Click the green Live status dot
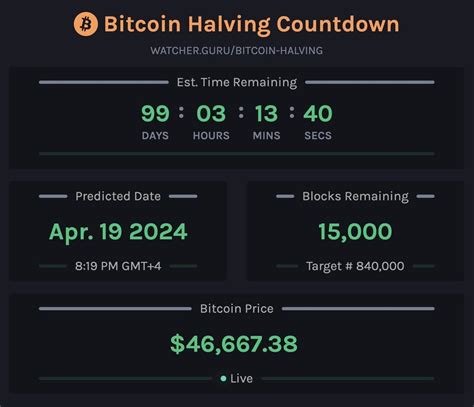This screenshot has height=407, width=474. click(x=223, y=378)
